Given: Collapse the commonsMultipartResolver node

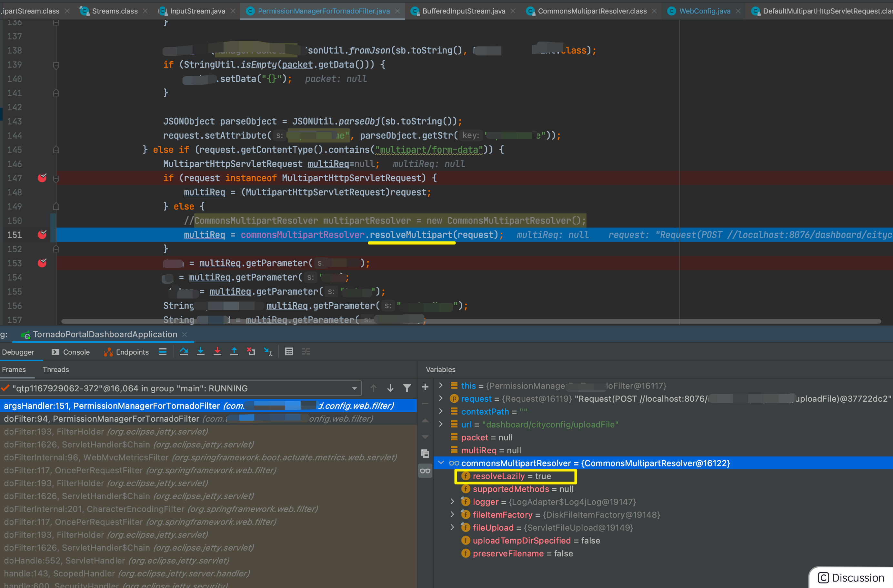Looking at the screenshot, I should click(441, 463).
